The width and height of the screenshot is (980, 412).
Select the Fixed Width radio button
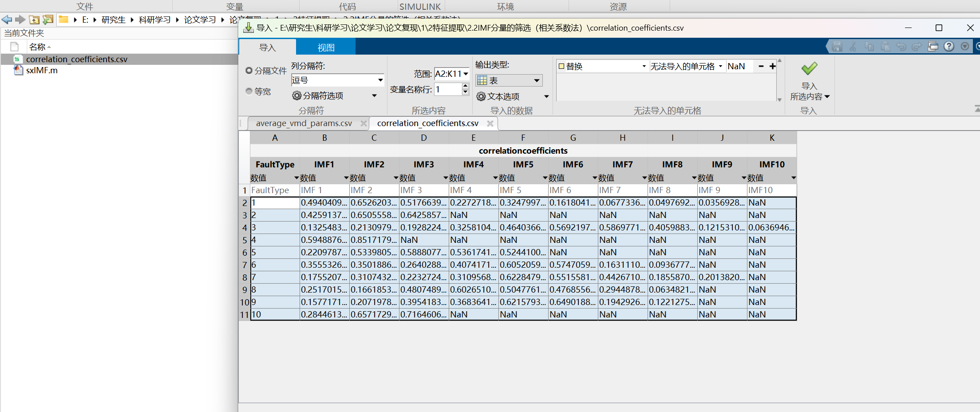click(x=249, y=91)
